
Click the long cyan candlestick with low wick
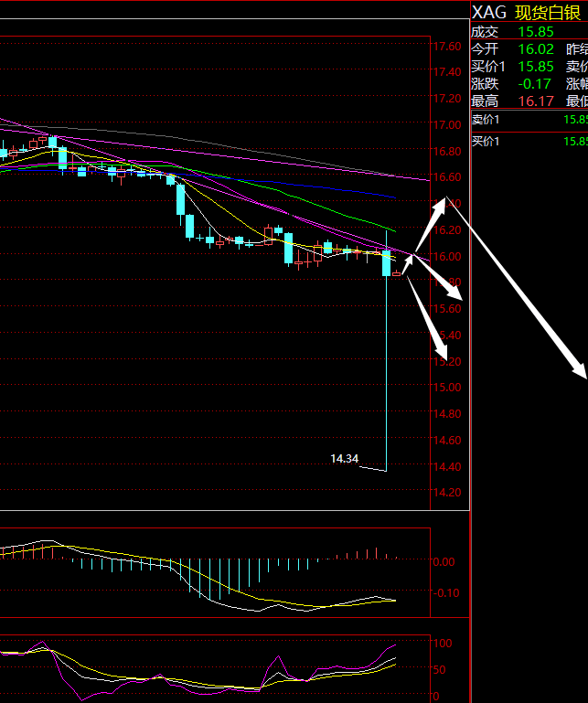coord(386,351)
